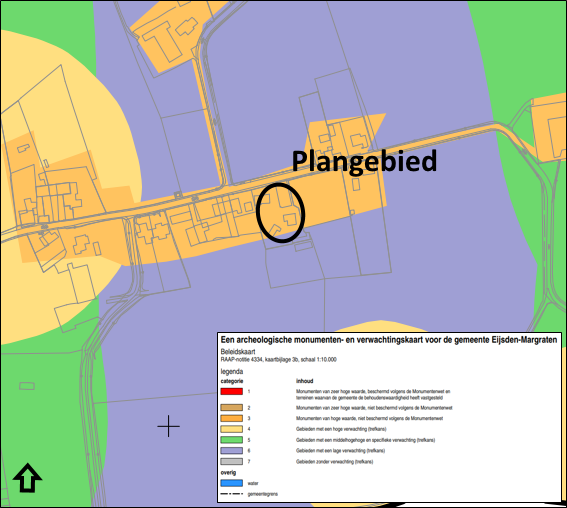This screenshot has height=508, width=567.
Task: Click 'Monumenten van hoge waarde, niet beschermd' text
Action: click(370, 419)
